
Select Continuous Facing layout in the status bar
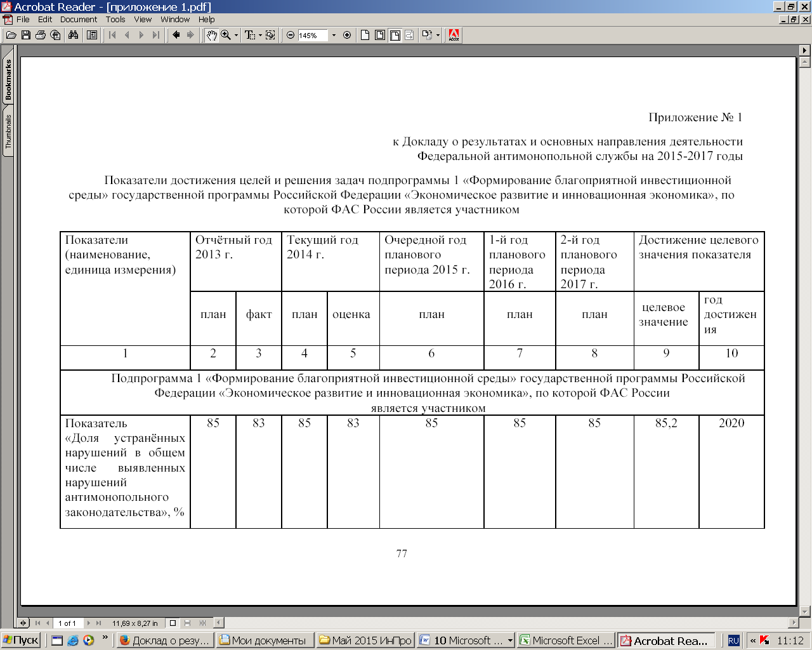point(203,623)
